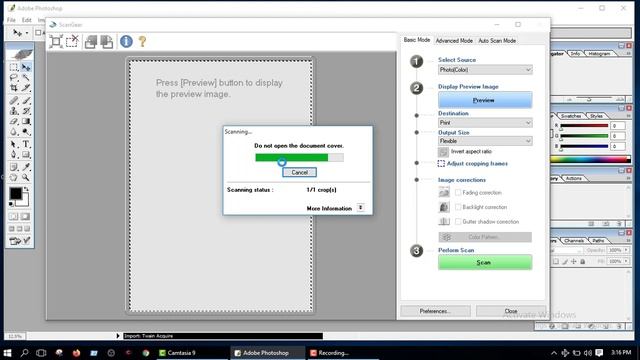Image resolution: width=640 pixels, height=360 pixels.
Task: Select the Magic Wand tool
Action: tap(26, 78)
